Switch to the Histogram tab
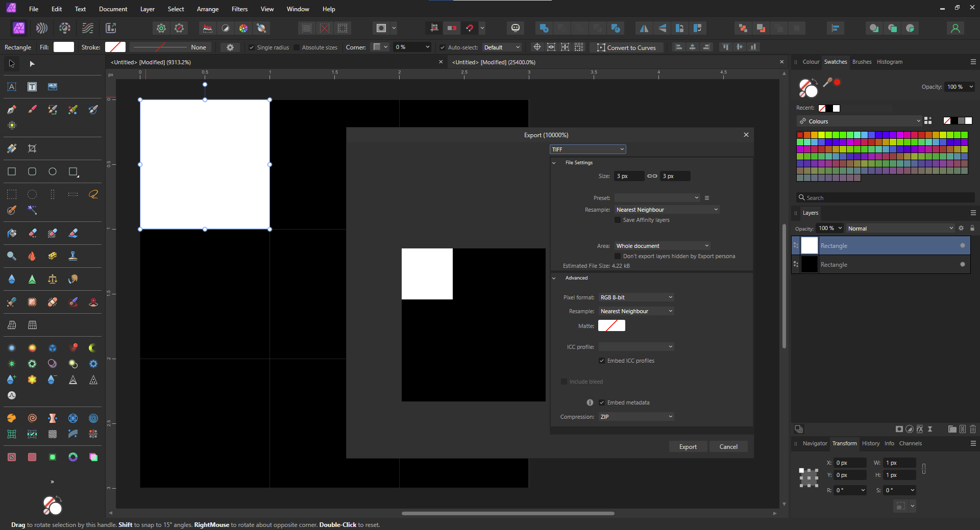 pos(889,62)
